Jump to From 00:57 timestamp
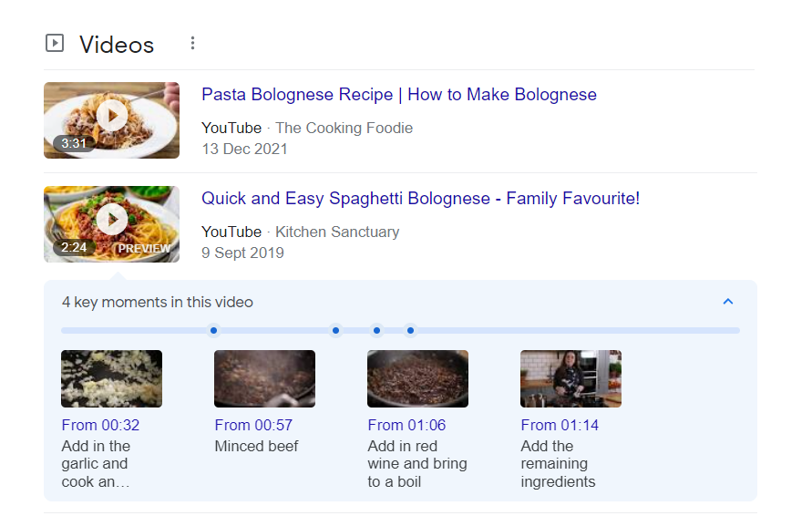812x516 pixels. point(253,425)
